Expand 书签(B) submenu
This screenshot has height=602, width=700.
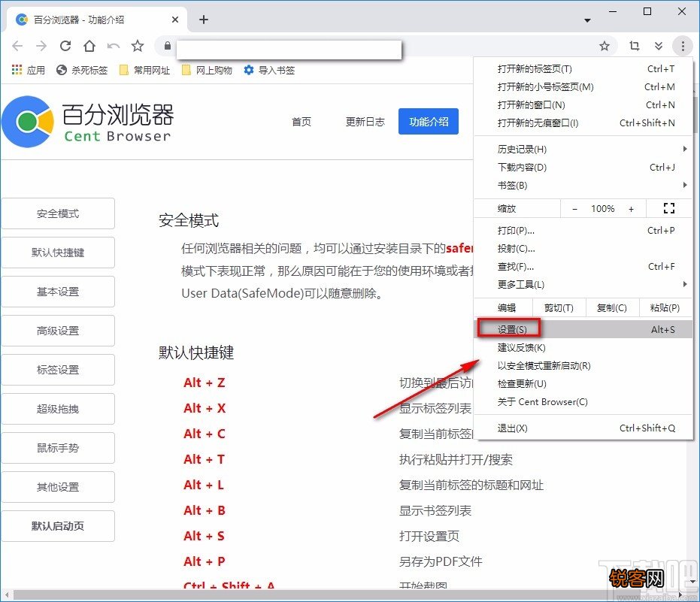(x=583, y=185)
